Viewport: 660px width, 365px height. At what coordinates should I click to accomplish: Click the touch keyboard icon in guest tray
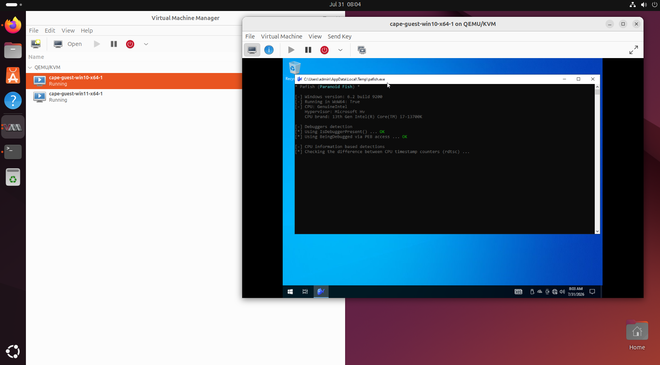point(519,292)
